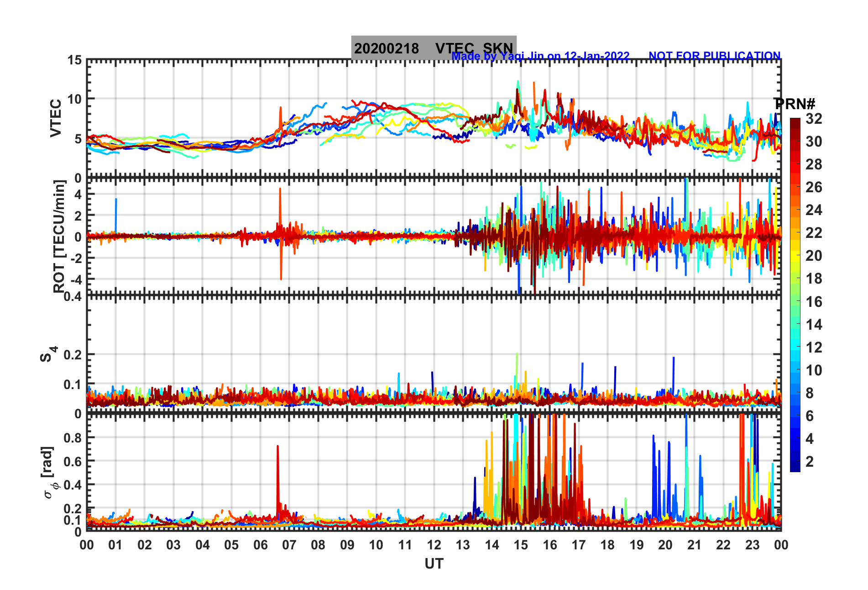Click the PRN colorbar tick label "2"
Viewport: 868px width, 590px height.
tap(810, 462)
